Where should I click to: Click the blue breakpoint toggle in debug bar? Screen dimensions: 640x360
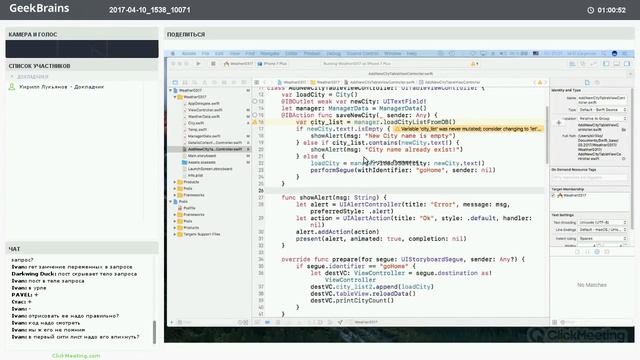point(267,322)
